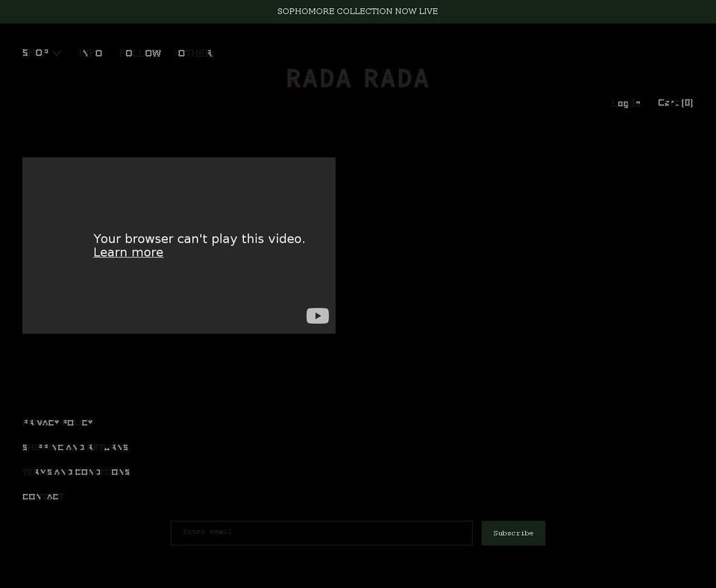
Task: Click the SOPHOMORE COLLECTION NOW LIVE banner
Action: pos(357,11)
